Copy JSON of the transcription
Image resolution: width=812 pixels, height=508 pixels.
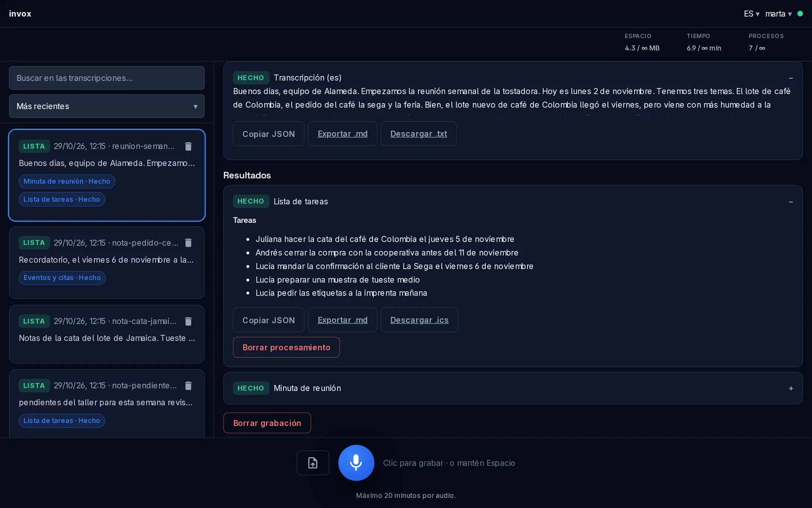pyautogui.click(x=268, y=134)
